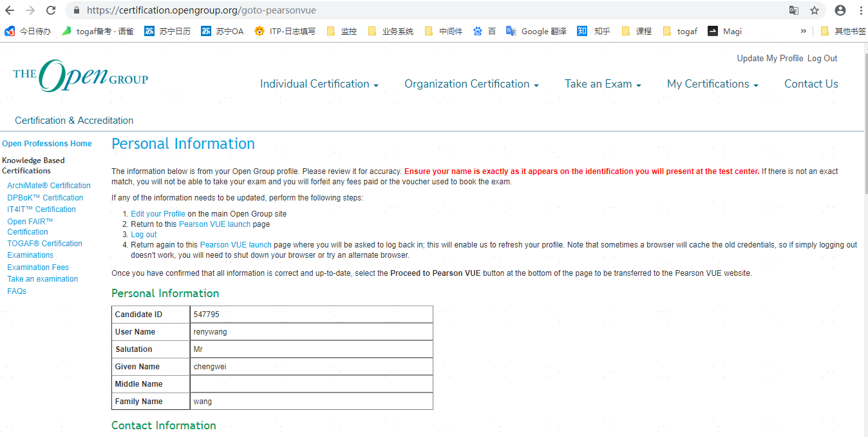Viewport: 868px width, 437px height.
Task: Bookmark this page with the star icon
Action: point(815,10)
